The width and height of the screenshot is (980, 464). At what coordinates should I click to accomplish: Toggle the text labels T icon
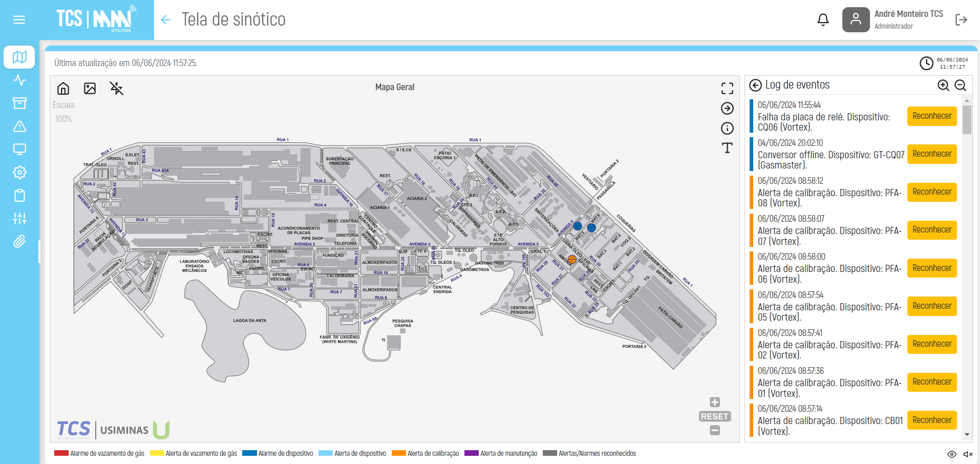(727, 148)
